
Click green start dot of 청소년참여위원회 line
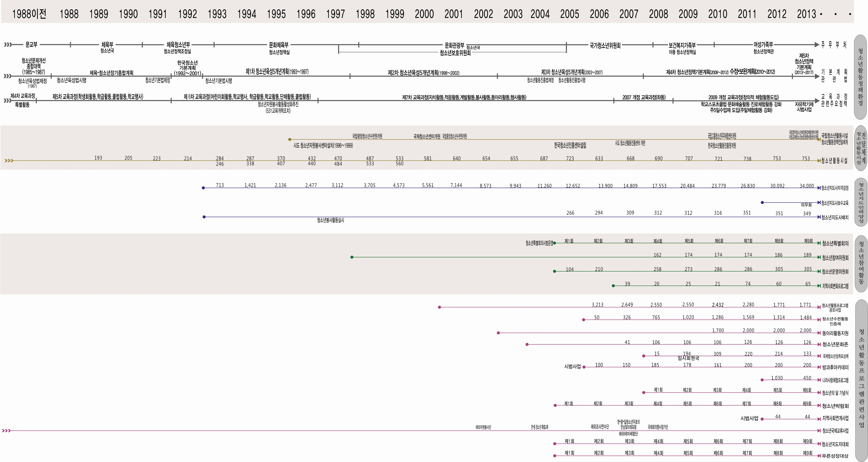pyautogui.click(x=352, y=257)
